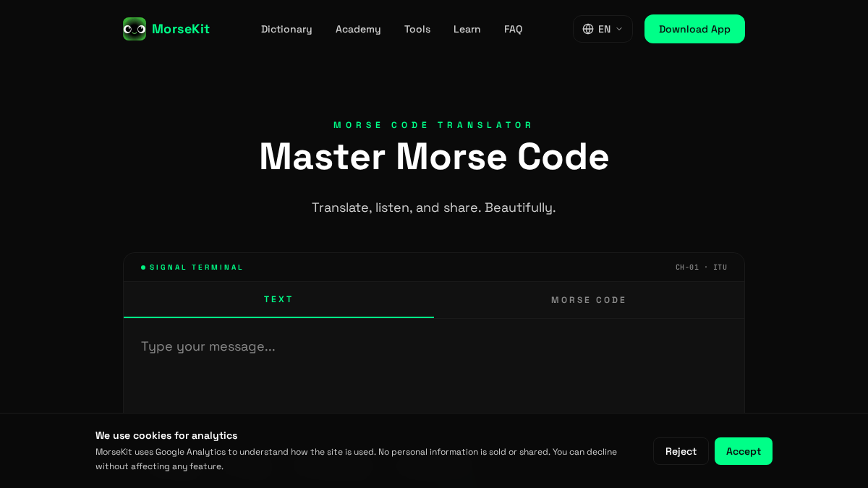Viewport: 868px width, 488px height.
Task: Click the globe language icon
Action: (588, 29)
